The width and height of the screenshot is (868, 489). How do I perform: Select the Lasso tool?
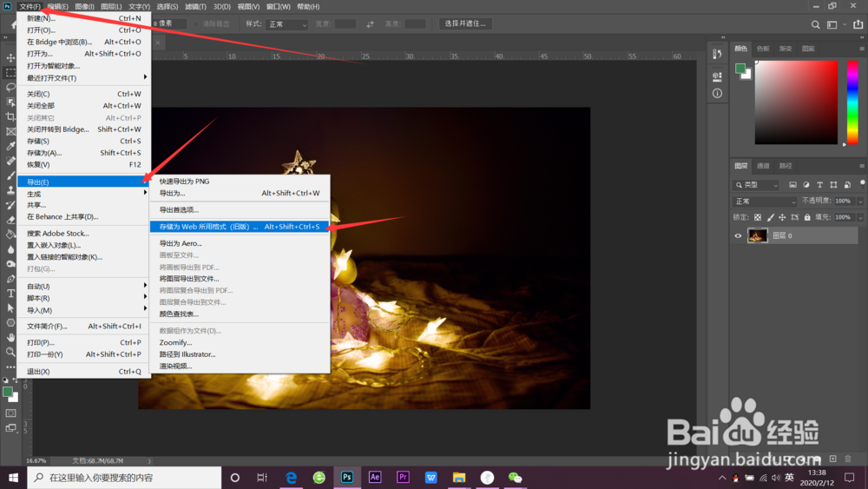click(10, 87)
